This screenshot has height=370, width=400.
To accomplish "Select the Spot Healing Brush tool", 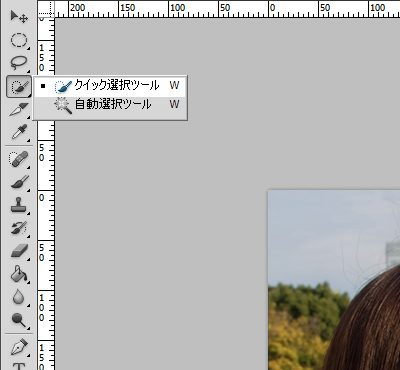I will pyautogui.click(x=19, y=159).
